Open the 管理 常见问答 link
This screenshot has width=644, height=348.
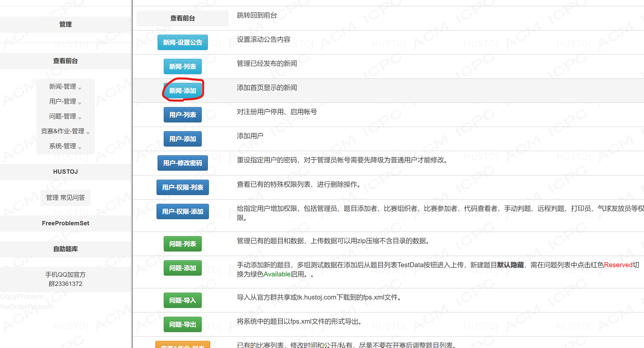coord(66,198)
